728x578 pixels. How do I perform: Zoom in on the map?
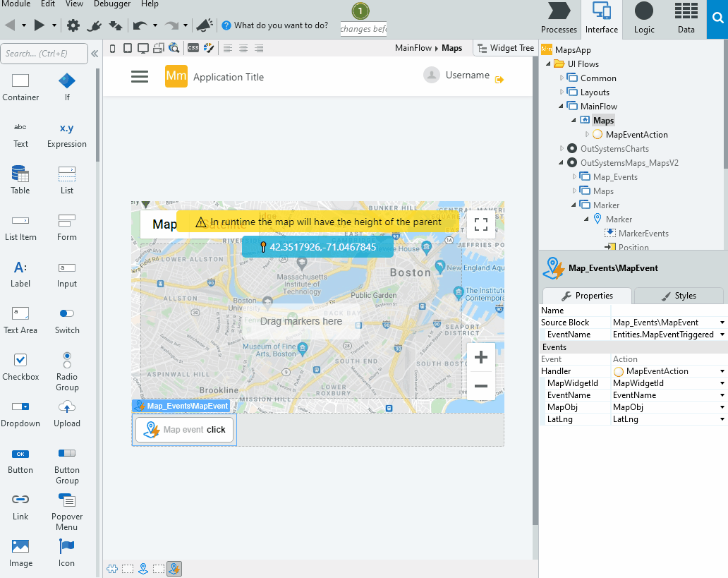481,357
